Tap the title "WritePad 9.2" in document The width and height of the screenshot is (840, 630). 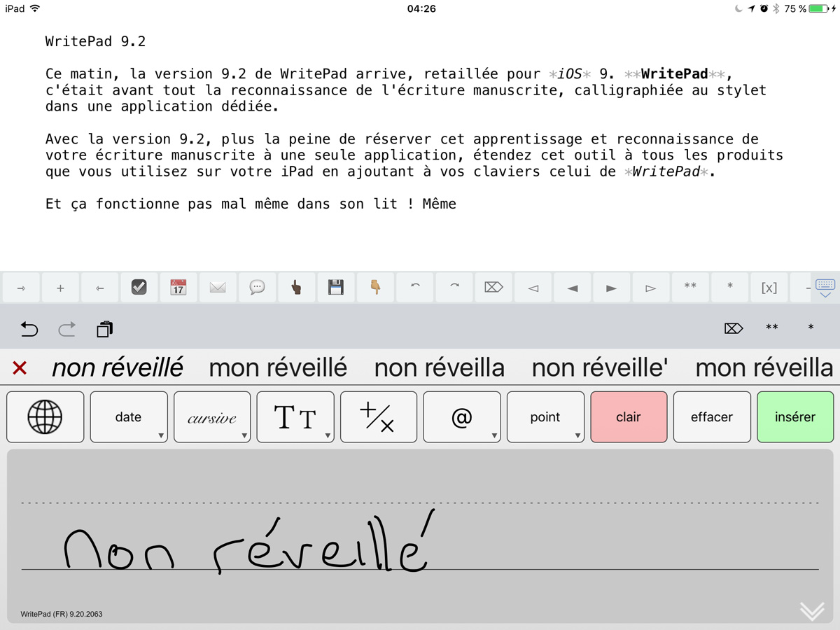click(96, 41)
